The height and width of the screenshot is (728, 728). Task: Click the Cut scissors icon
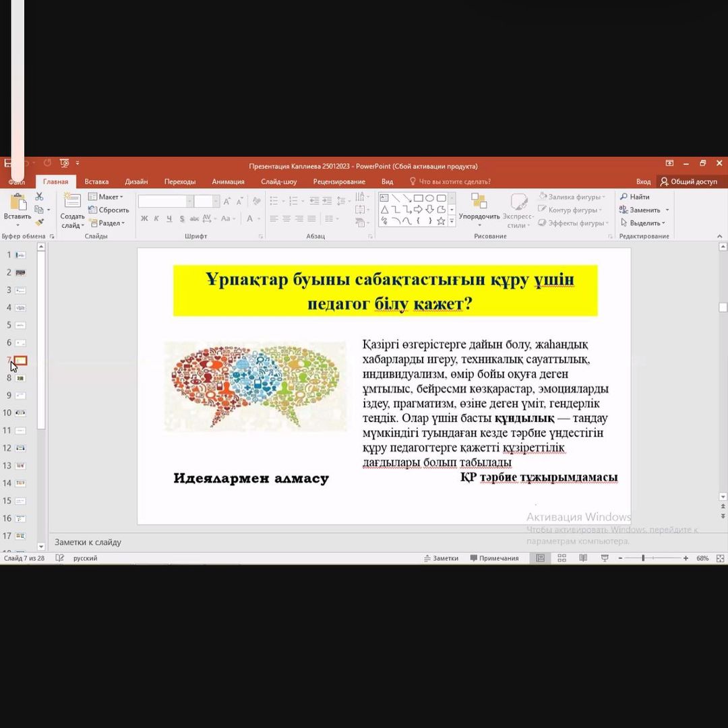(39, 196)
